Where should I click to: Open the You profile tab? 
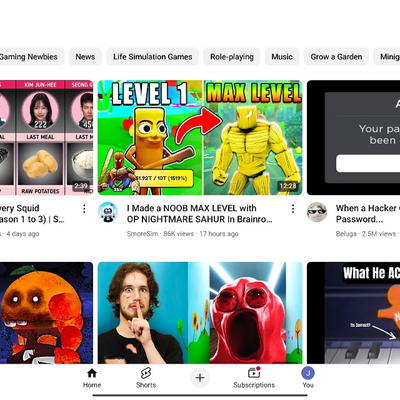[x=308, y=378]
